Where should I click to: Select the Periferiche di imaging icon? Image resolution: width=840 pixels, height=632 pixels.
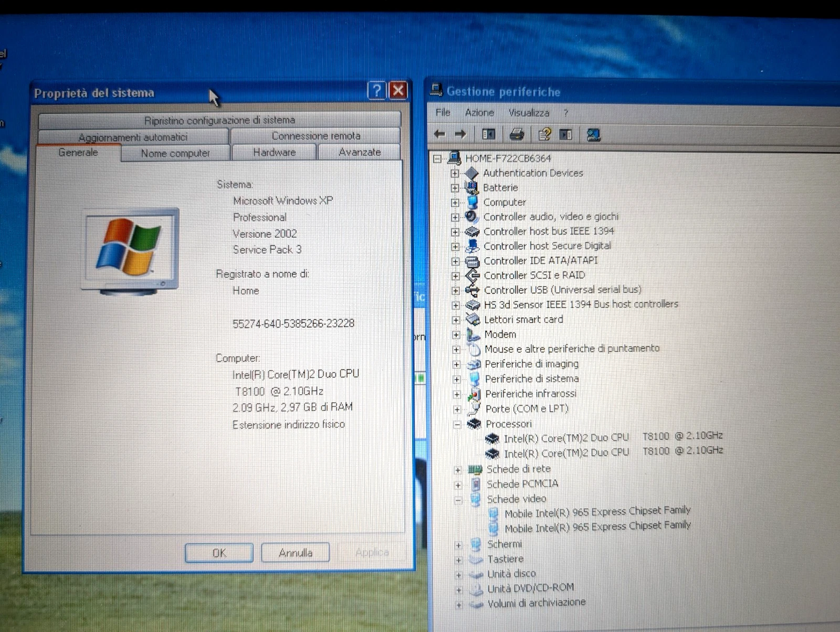tap(474, 364)
